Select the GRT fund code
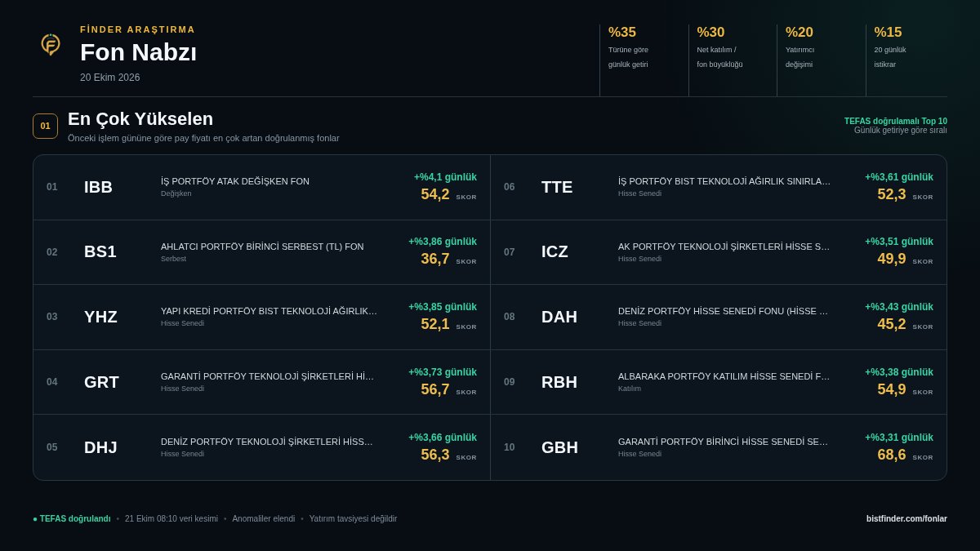Viewport: 980px width, 551px height. (x=101, y=382)
